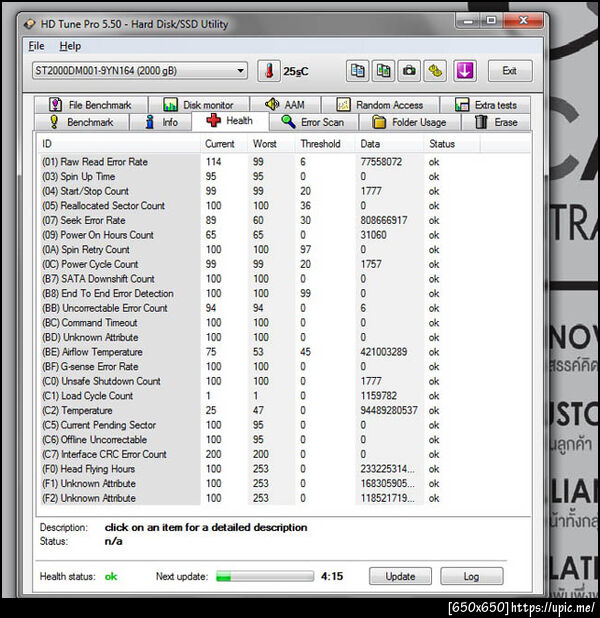This screenshot has height=618, width=600.
Task: Click the copy text to clipboard icon
Action: 358,71
